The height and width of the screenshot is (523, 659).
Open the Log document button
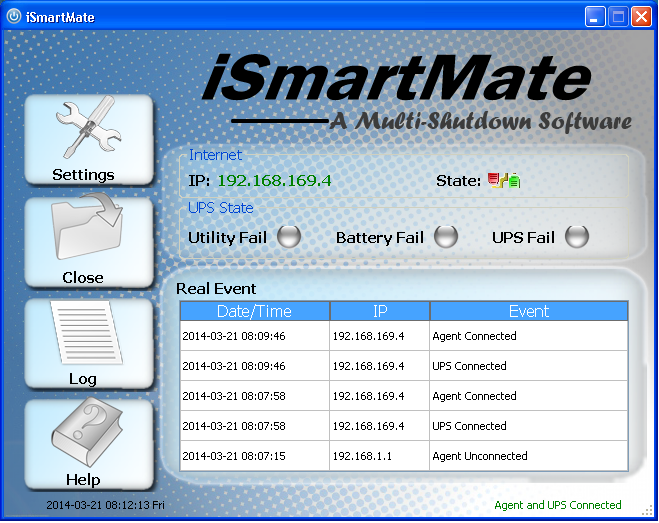(x=89, y=343)
